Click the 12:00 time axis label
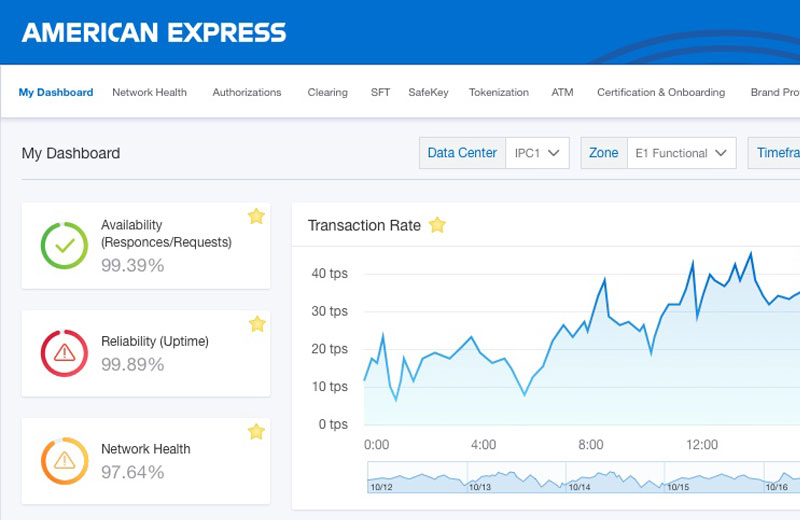Viewport: 800px width, 520px height. tap(702, 445)
